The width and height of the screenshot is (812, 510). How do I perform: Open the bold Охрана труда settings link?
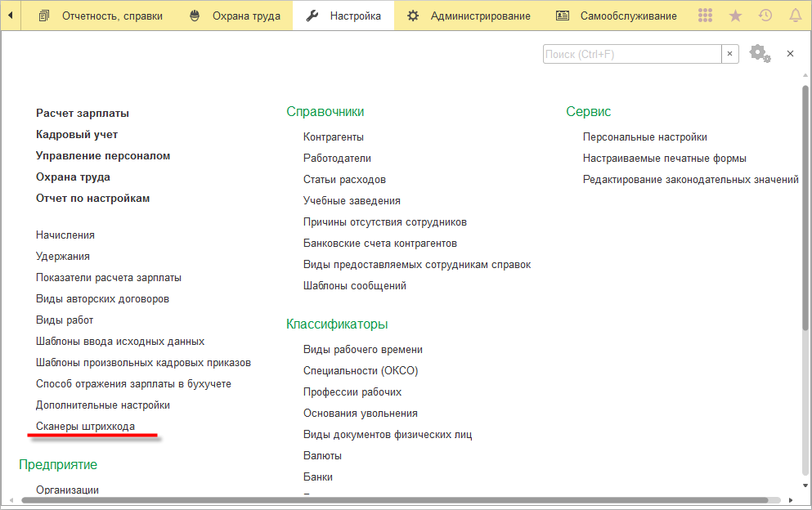point(73,177)
